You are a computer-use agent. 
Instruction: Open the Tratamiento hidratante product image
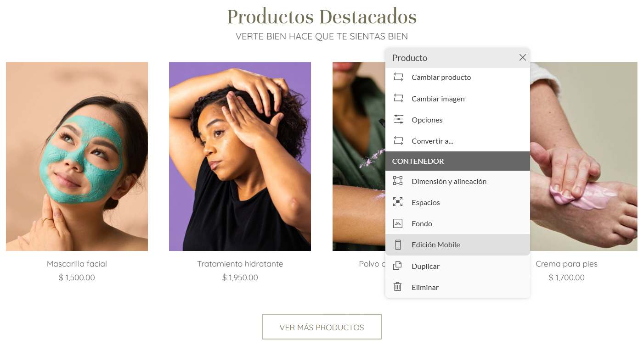point(240,156)
